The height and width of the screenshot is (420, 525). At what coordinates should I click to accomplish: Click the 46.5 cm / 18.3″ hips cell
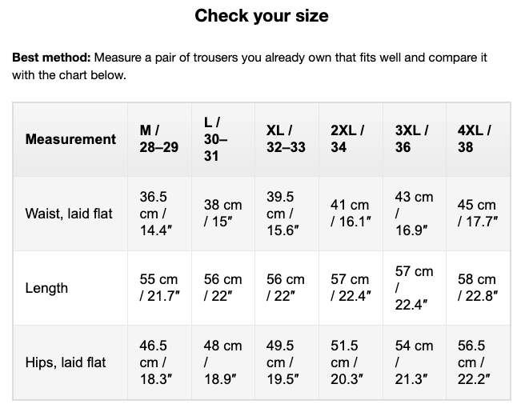click(159, 362)
